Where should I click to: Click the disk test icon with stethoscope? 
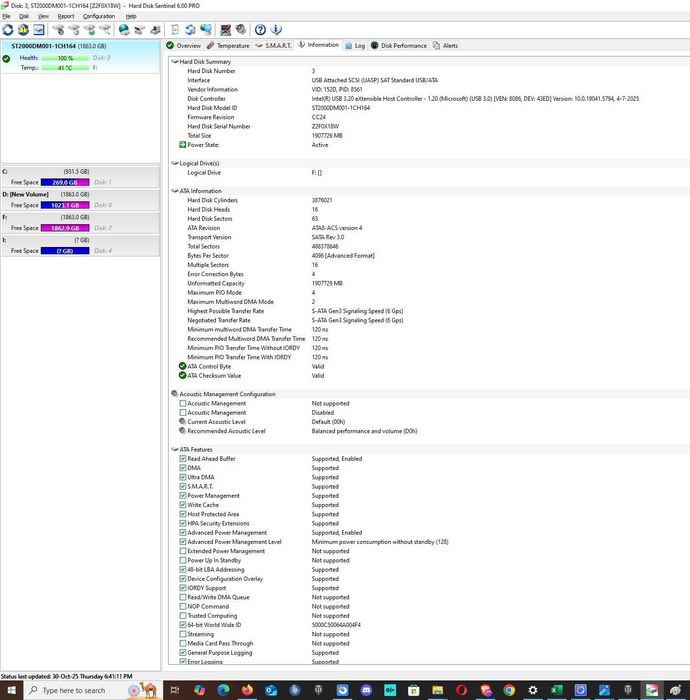(58, 30)
